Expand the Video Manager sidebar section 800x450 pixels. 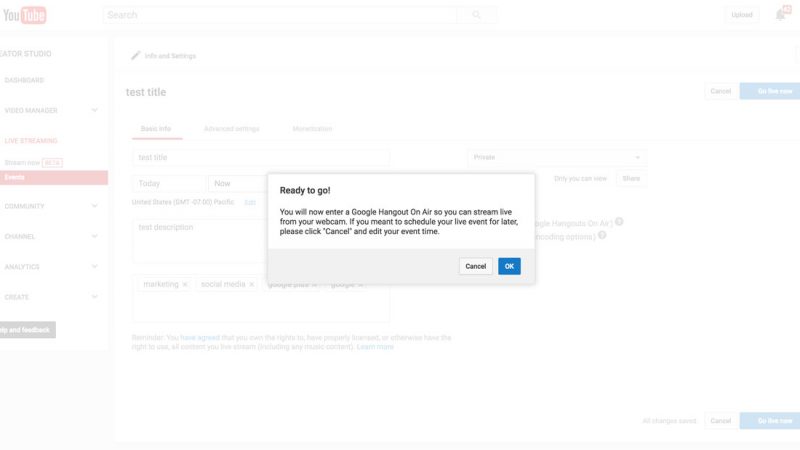pyautogui.click(x=94, y=110)
